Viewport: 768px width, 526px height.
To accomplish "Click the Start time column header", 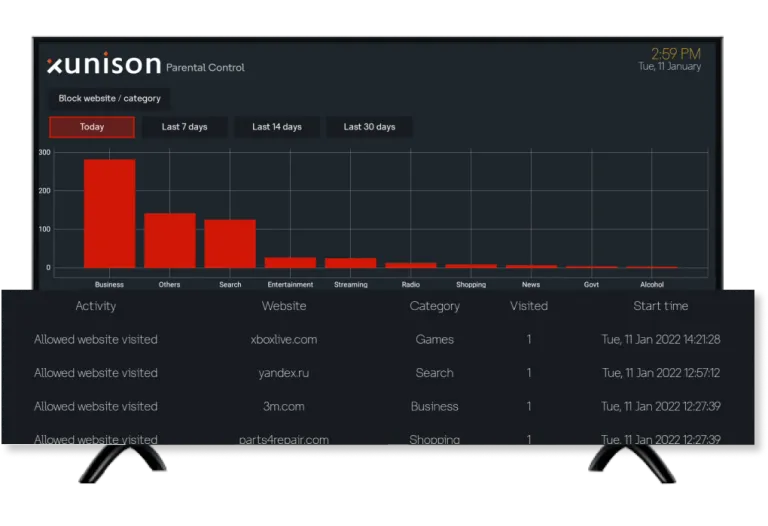I will point(661,306).
